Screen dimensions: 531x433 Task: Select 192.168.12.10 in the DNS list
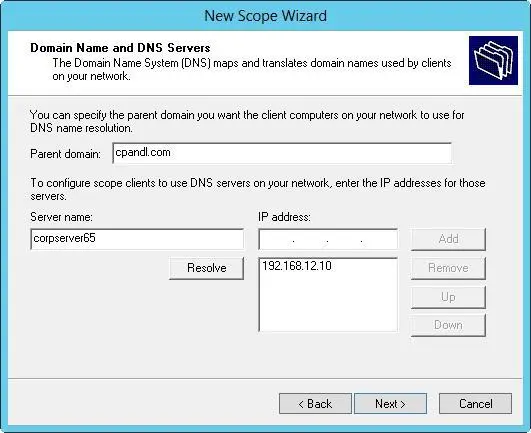coord(297,266)
